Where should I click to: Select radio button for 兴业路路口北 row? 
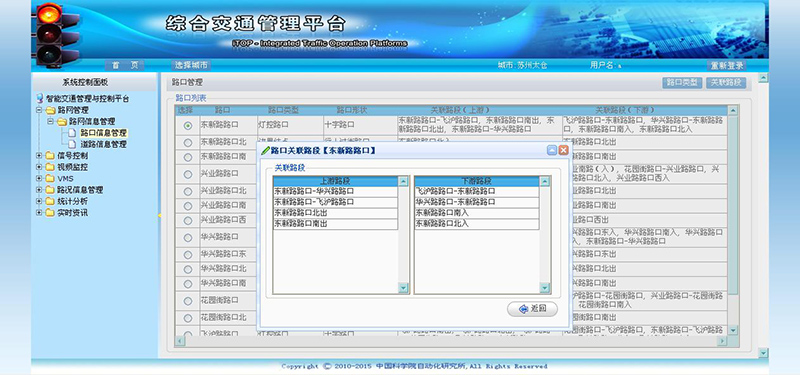click(x=188, y=191)
